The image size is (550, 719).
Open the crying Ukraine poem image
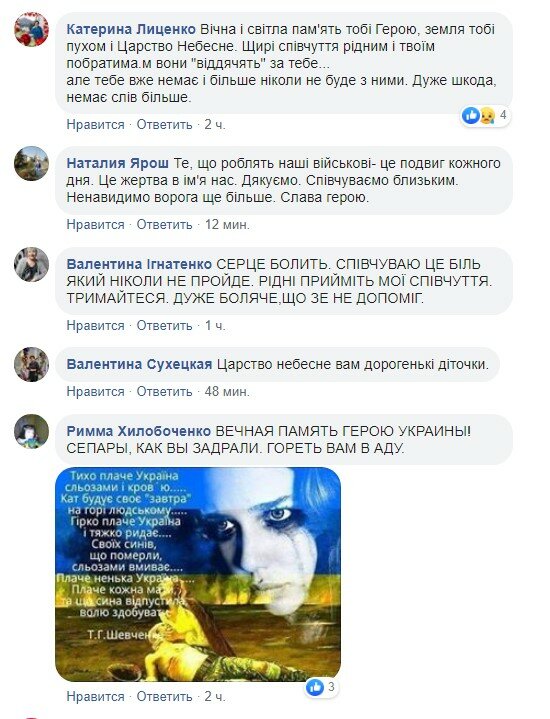198,574
